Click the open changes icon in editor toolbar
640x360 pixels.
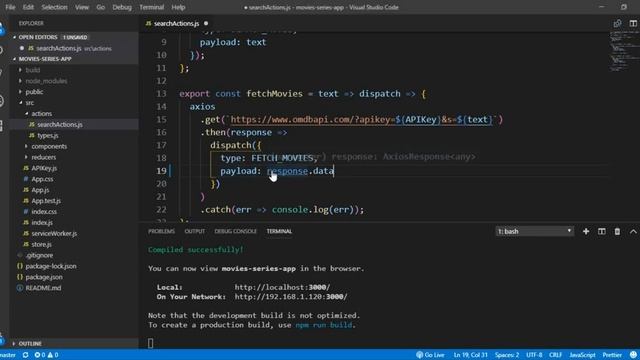tap(617, 23)
